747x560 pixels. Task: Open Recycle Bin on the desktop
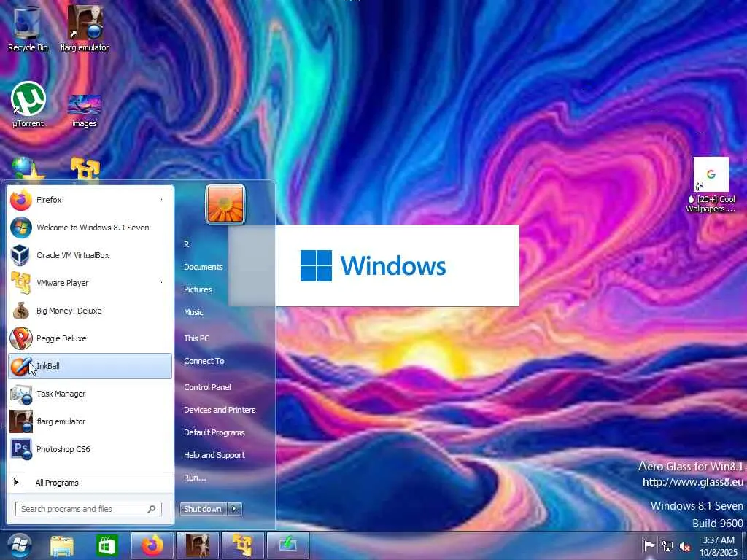[28, 28]
